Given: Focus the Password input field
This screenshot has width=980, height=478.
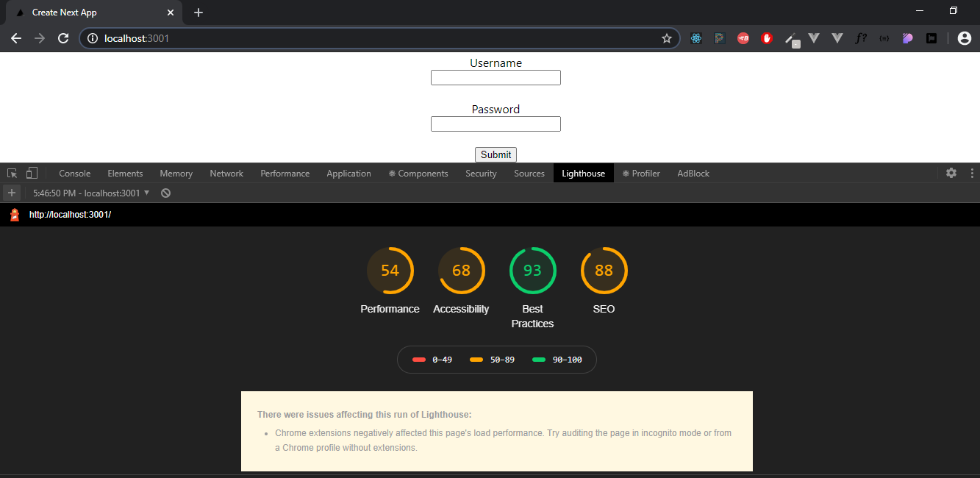Looking at the screenshot, I should tap(496, 124).
